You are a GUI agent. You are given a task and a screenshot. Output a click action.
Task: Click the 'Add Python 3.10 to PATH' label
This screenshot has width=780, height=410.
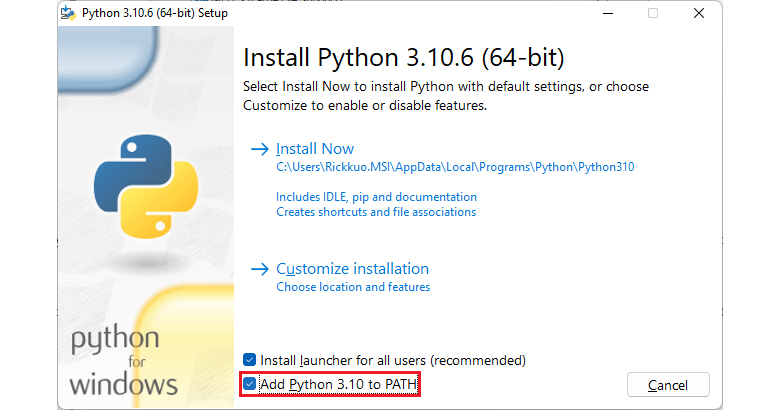(x=338, y=384)
